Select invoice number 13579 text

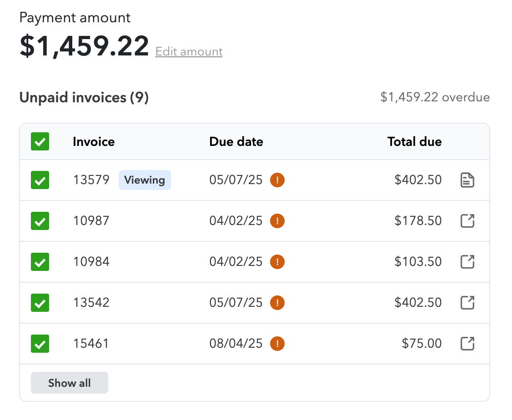click(91, 180)
